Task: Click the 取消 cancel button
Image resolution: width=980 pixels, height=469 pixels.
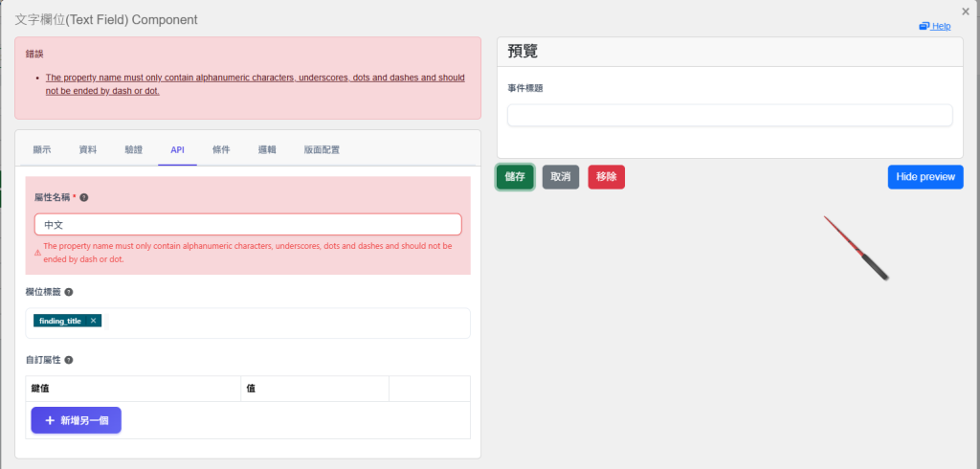Action: tap(561, 177)
